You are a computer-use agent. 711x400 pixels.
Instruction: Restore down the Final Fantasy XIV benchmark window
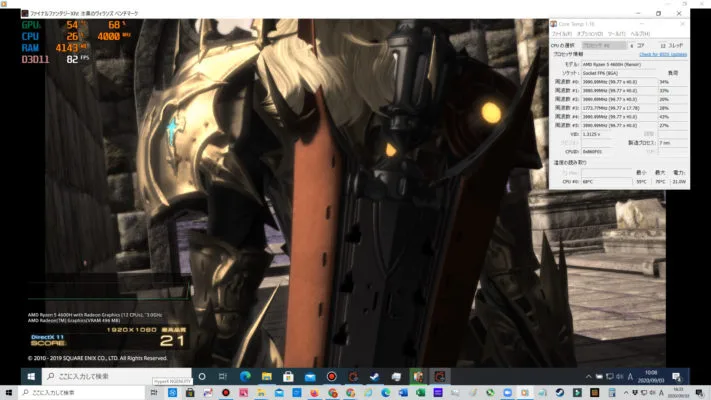pyautogui.click(x=658, y=14)
